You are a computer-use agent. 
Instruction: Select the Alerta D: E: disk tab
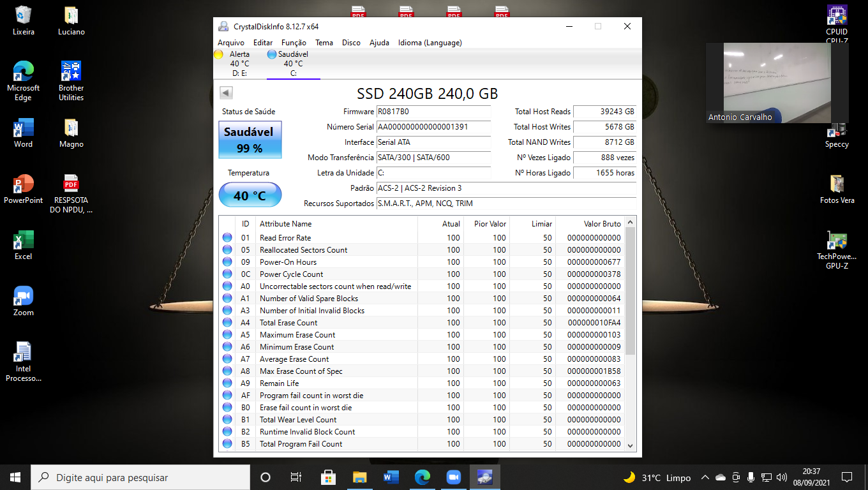pyautogui.click(x=240, y=64)
